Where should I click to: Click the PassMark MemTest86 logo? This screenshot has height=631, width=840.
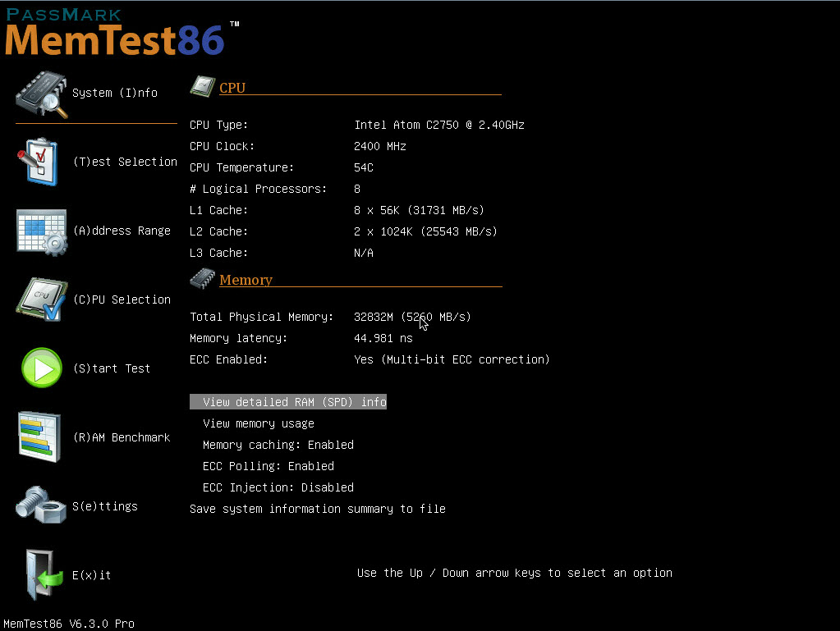point(122,32)
